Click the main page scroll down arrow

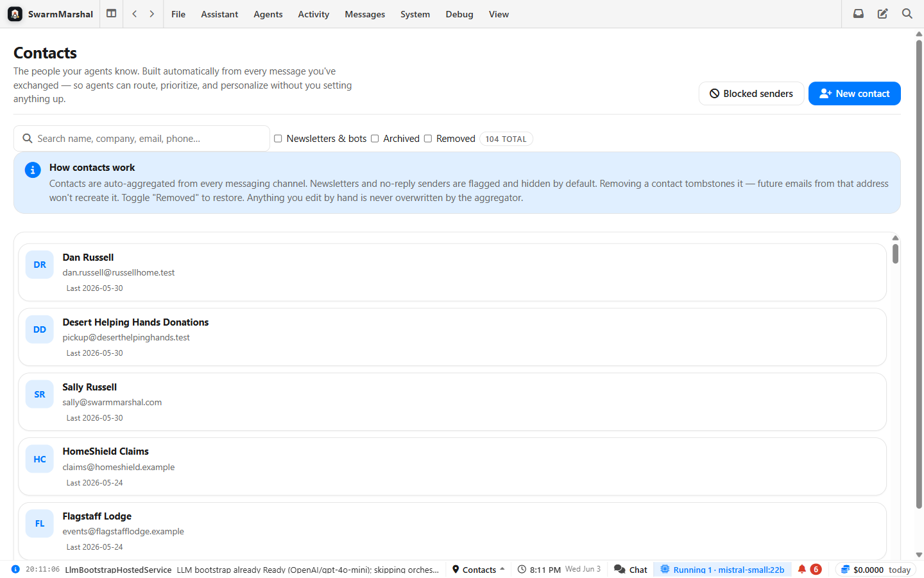click(919, 555)
